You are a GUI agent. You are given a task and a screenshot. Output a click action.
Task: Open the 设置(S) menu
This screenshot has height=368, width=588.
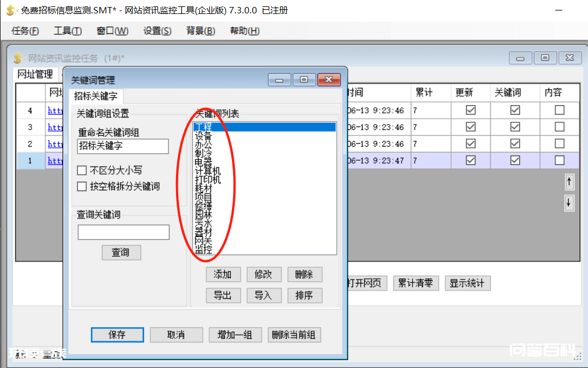tap(157, 31)
